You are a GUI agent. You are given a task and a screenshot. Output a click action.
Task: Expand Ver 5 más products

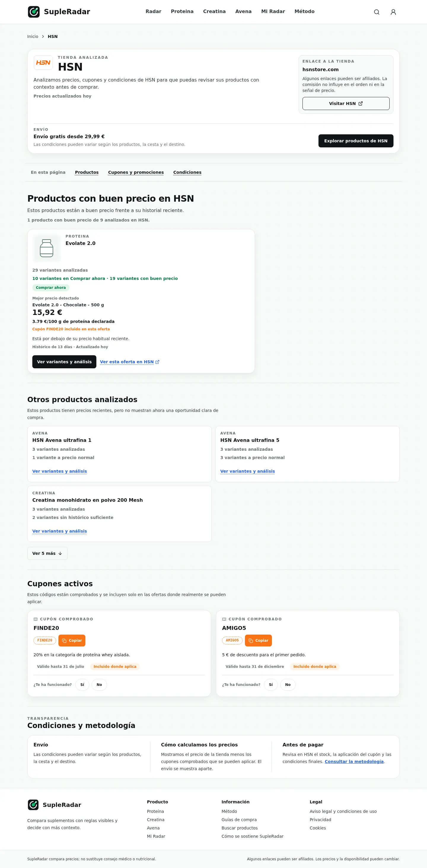click(47, 553)
